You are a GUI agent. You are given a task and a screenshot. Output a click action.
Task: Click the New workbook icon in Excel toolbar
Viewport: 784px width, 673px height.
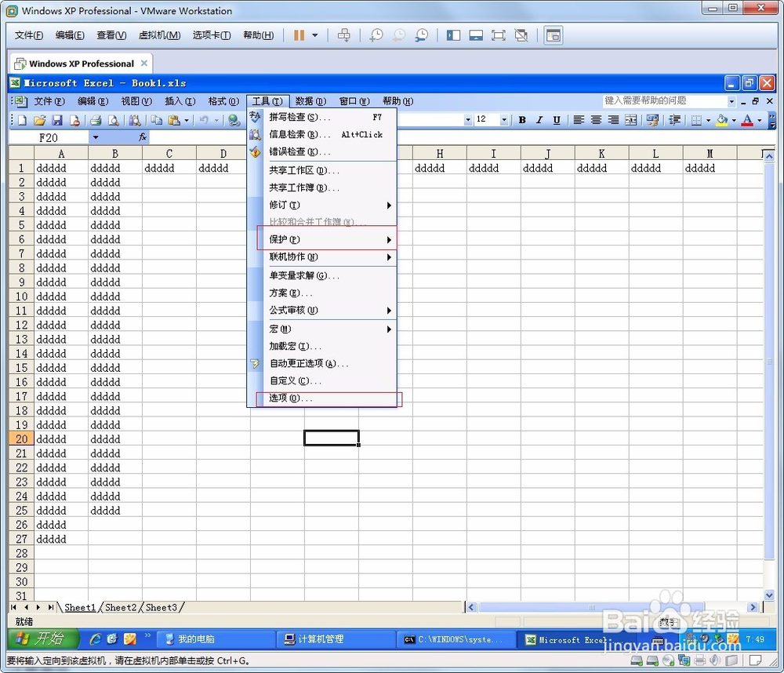(x=22, y=120)
